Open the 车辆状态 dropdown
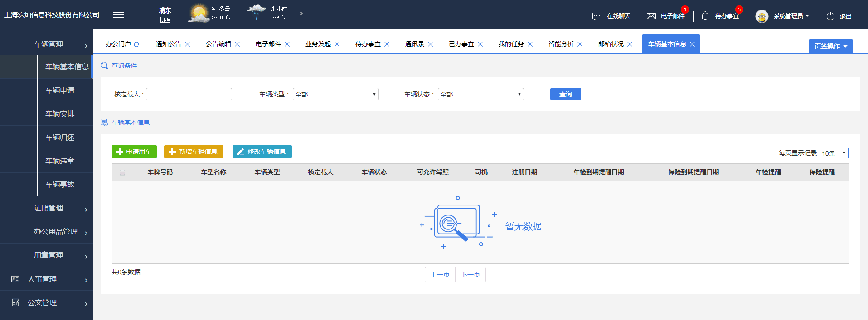Screen dimensions: 868x320 coord(481,94)
